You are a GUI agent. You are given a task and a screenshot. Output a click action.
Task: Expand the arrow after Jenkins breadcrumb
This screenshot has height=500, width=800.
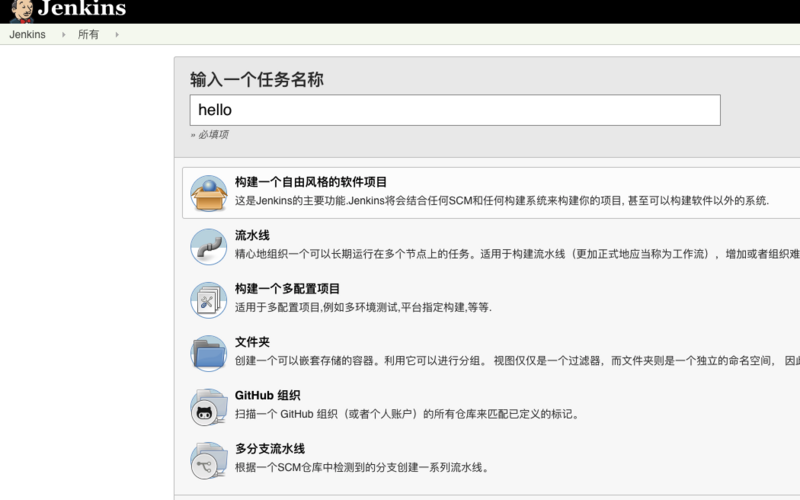tap(63, 35)
